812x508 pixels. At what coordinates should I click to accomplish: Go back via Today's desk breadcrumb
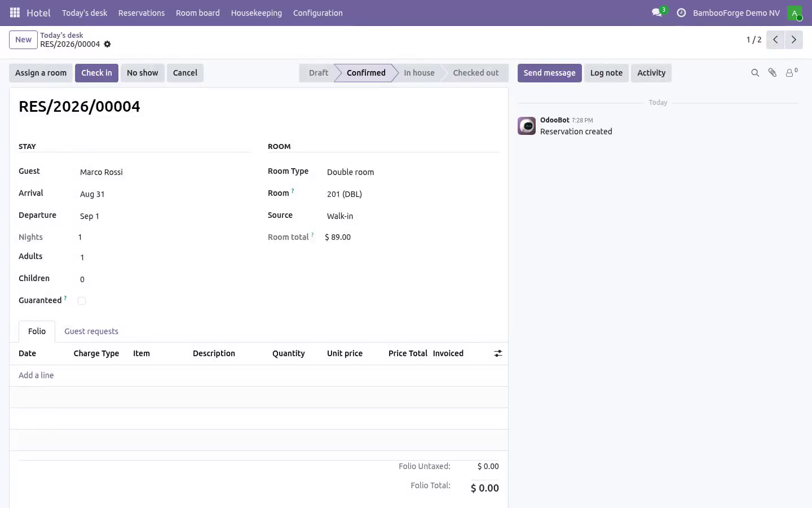pyautogui.click(x=61, y=35)
